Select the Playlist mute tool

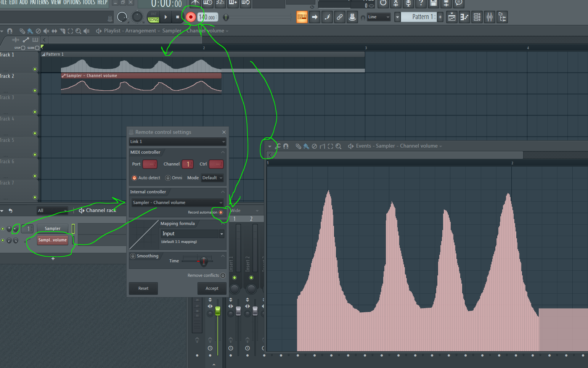(x=46, y=31)
